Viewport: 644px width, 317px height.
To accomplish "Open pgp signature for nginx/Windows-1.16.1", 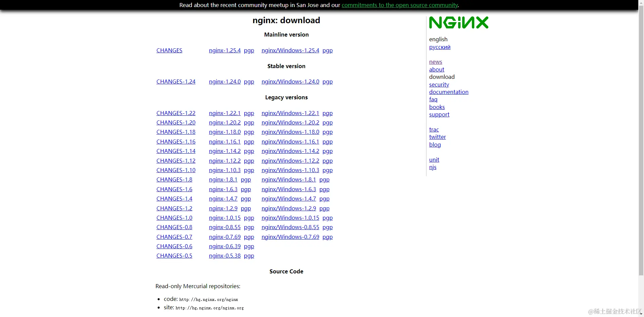I will 328,142.
